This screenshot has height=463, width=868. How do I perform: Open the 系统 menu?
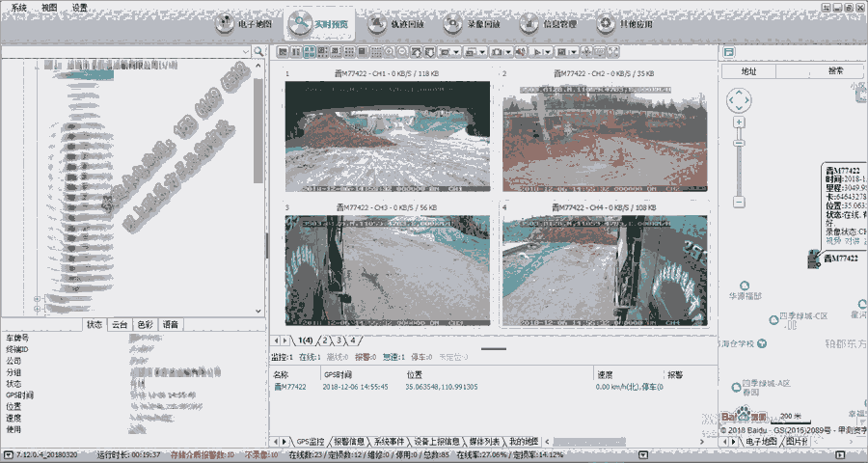[19, 7]
